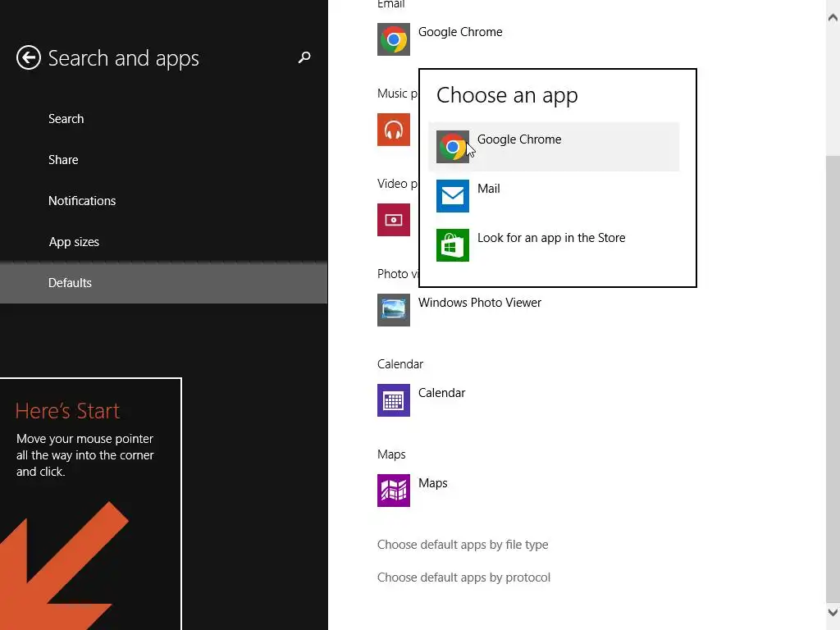Click the orange headphones Music icon
Viewport: 840px width, 630px height.
pos(393,129)
